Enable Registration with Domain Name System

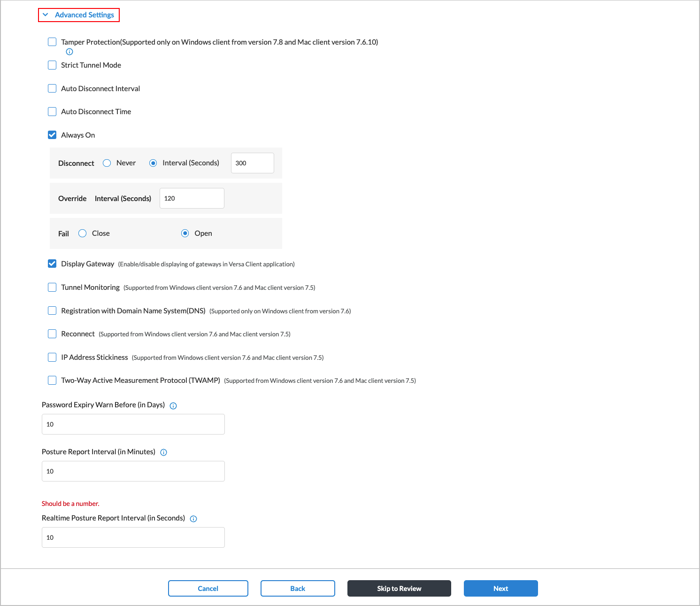click(x=52, y=311)
